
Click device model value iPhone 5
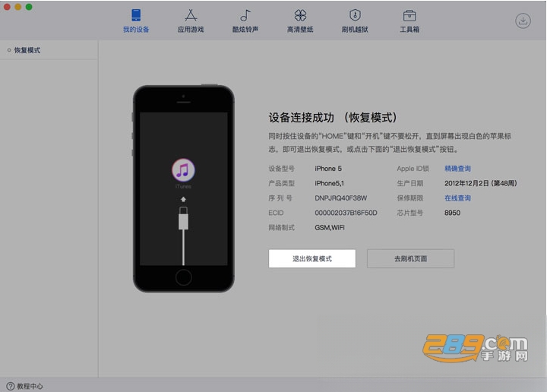click(328, 169)
